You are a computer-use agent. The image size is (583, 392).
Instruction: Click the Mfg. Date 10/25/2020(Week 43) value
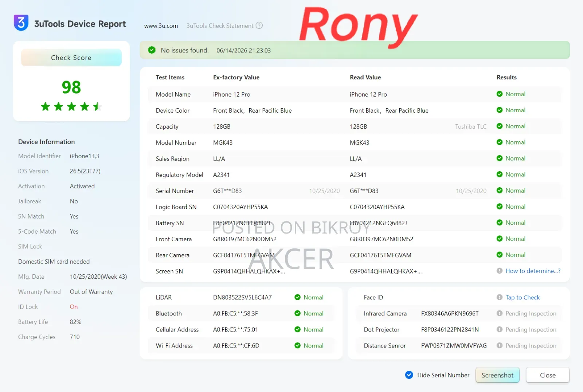pos(98,277)
